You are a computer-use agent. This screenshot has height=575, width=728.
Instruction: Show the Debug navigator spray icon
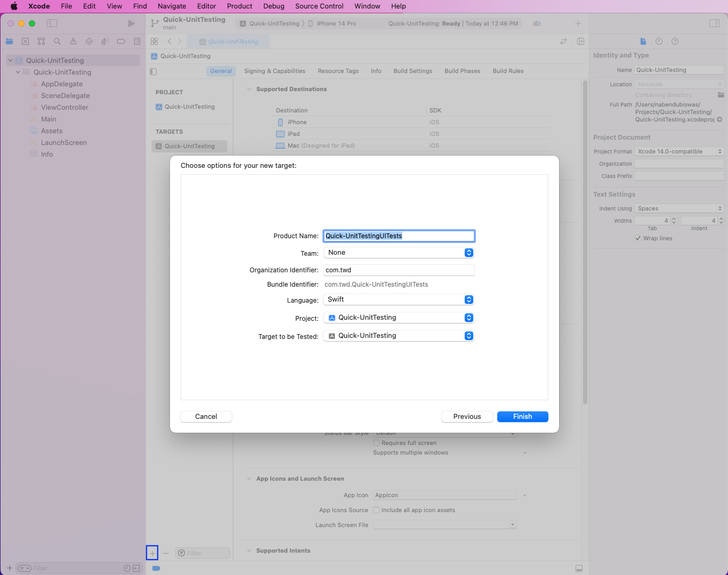105,42
